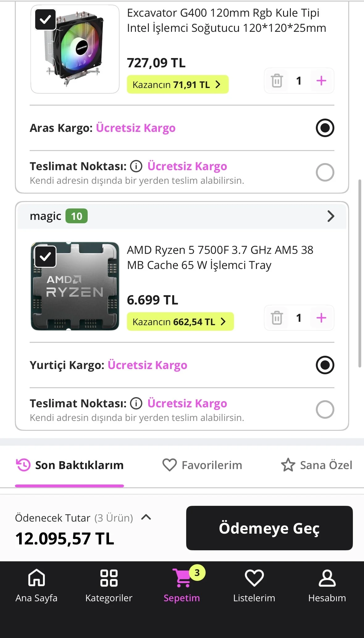
Task: Open magic seller store chevron
Action: (331, 216)
